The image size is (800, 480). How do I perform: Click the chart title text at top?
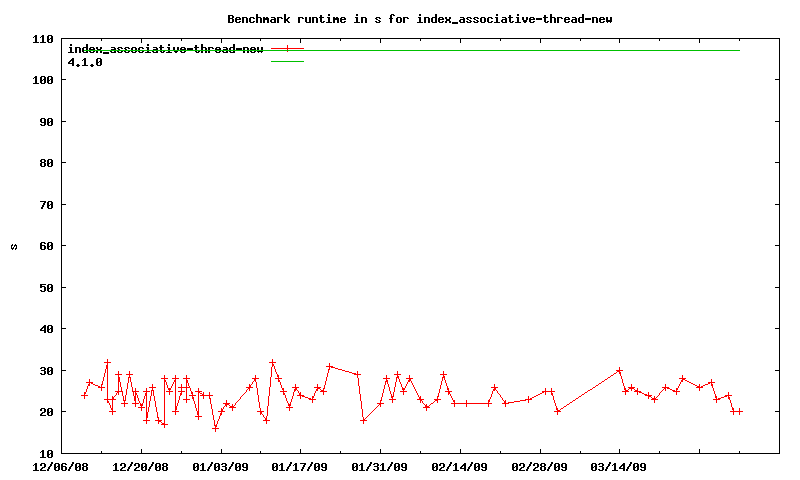pos(421,19)
